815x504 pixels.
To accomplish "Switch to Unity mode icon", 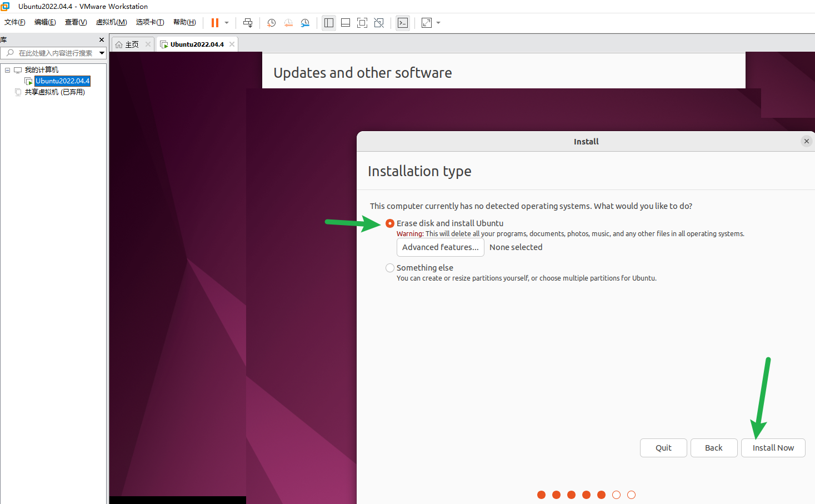I will click(x=379, y=23).
